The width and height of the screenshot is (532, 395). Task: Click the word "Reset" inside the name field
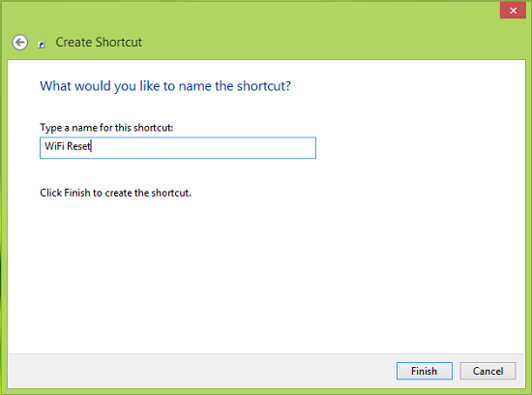[x=78, y=146]
